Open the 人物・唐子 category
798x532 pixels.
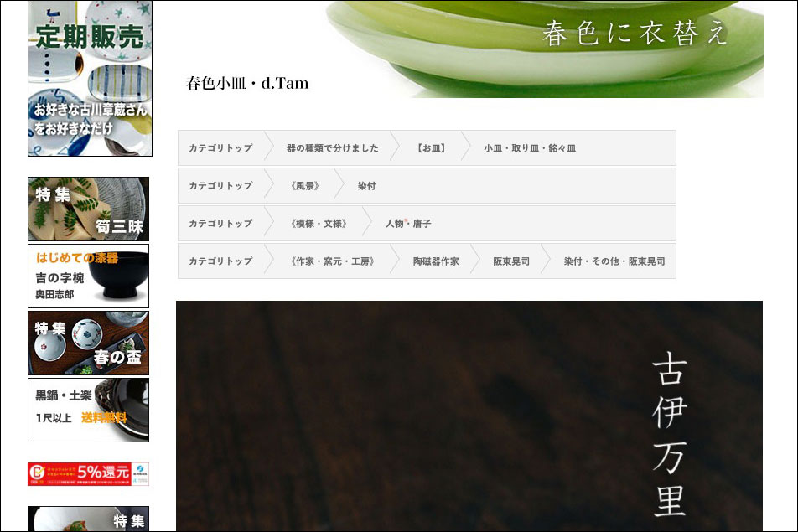(408, 224)
